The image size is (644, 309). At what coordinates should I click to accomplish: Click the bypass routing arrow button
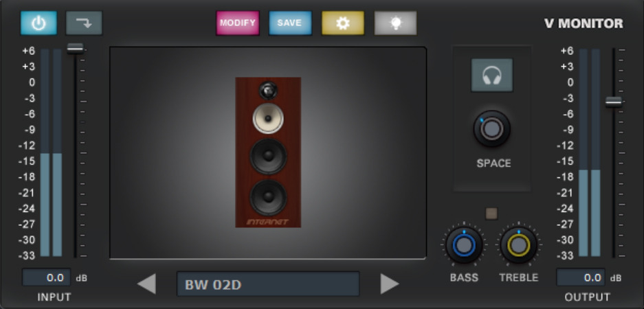coord(85,23)
